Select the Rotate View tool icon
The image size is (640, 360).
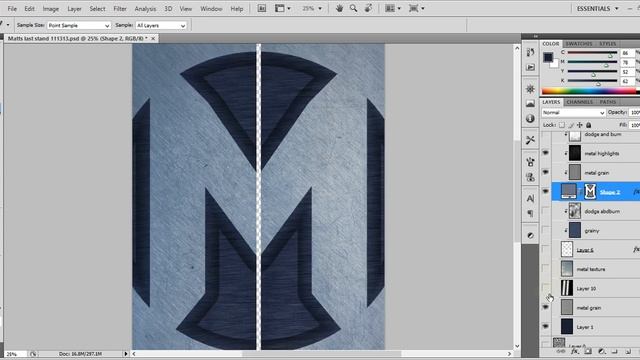coord(368,8)
